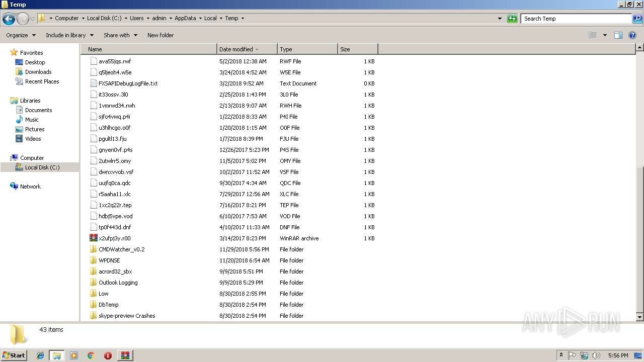
Task: Open the Date modified column filter arrow
Action: [257, 49]
